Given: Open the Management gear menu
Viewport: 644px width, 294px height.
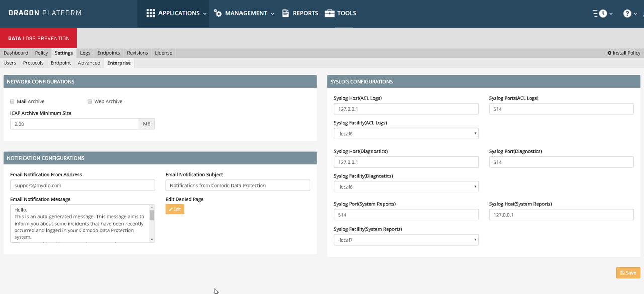Looking at the screenshot, I should click(x=218, y=13).
